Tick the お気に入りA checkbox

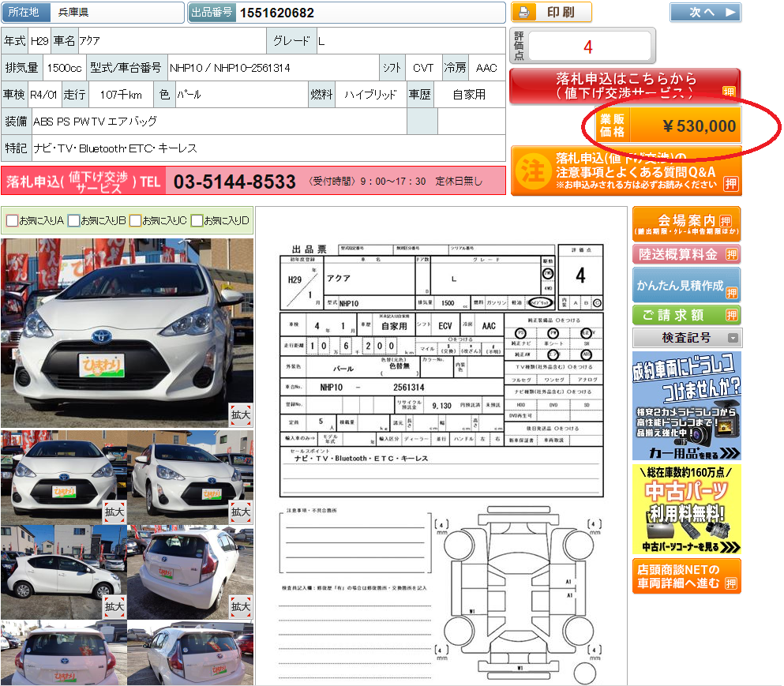click(x=12, y=220)
